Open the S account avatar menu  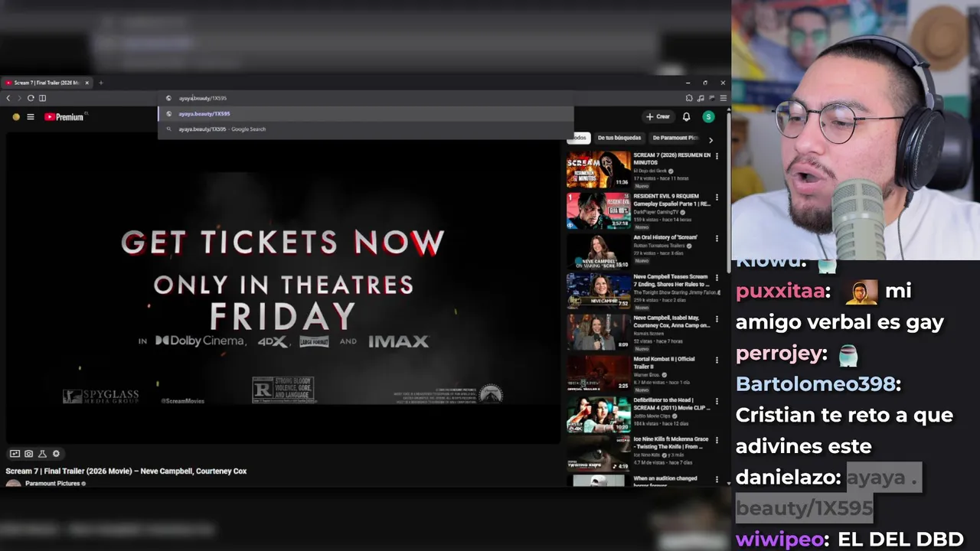(x=709, y=117)
